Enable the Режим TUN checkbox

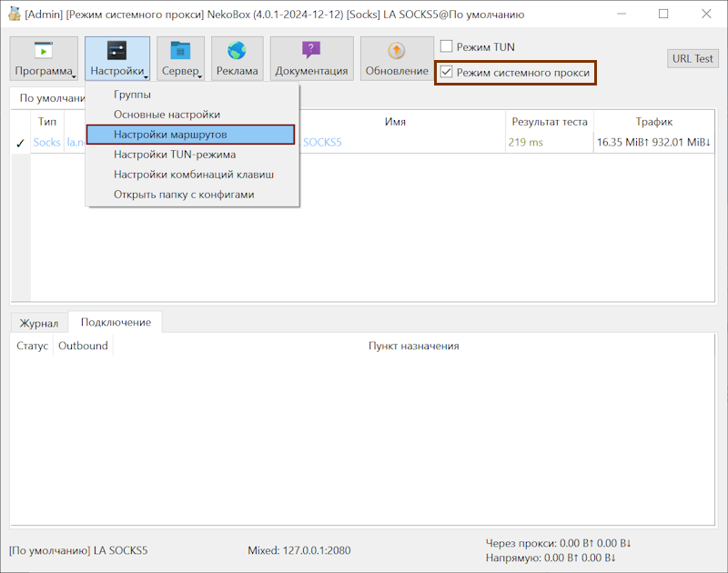tap(447, 46)
